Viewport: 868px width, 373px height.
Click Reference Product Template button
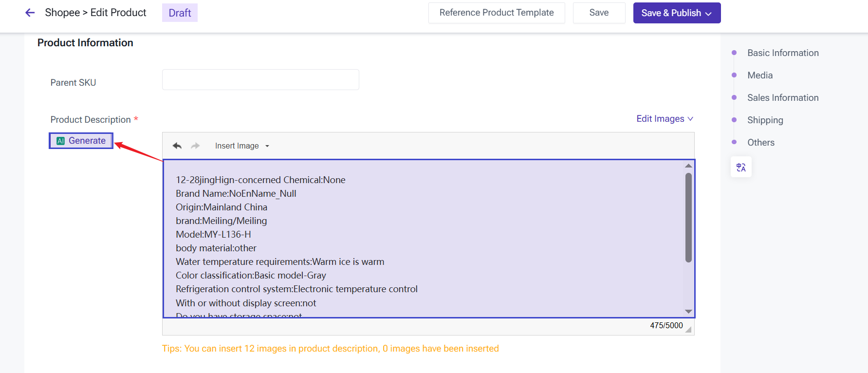click(x=496, y=13)
